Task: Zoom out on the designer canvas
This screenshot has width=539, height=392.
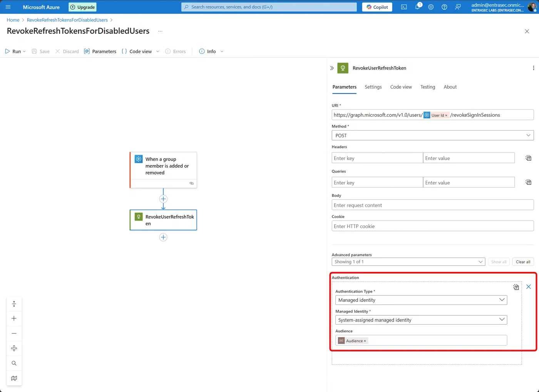Action: (14, 333)
